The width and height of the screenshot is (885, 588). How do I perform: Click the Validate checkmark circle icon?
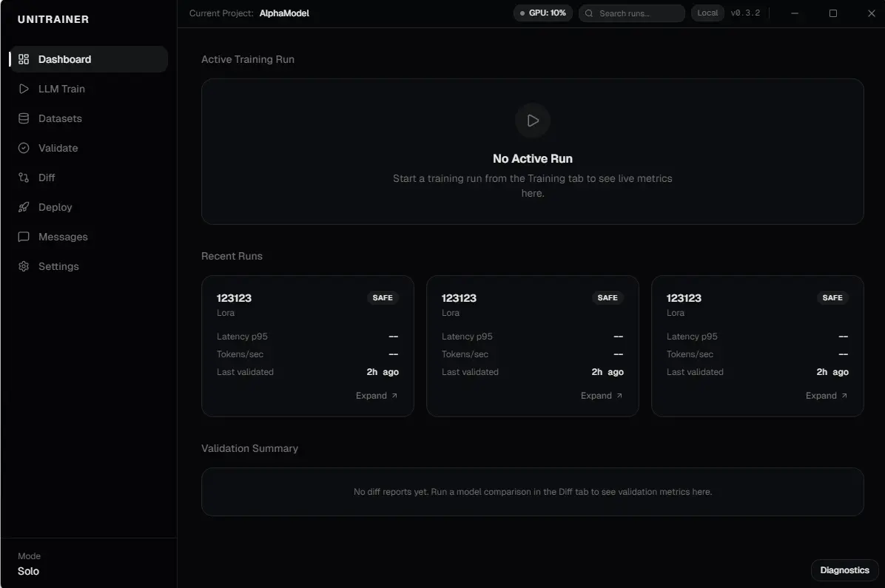tap(24, 148)
